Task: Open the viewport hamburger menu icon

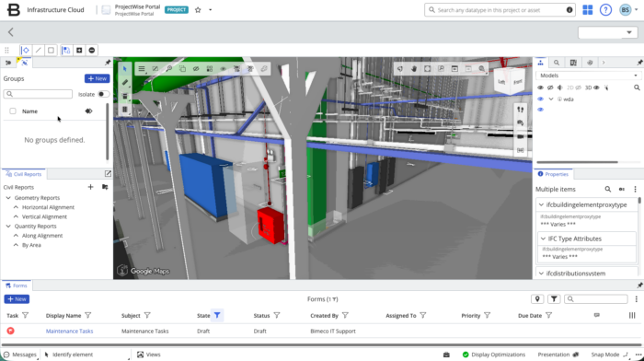Action: tap(142, 69)
